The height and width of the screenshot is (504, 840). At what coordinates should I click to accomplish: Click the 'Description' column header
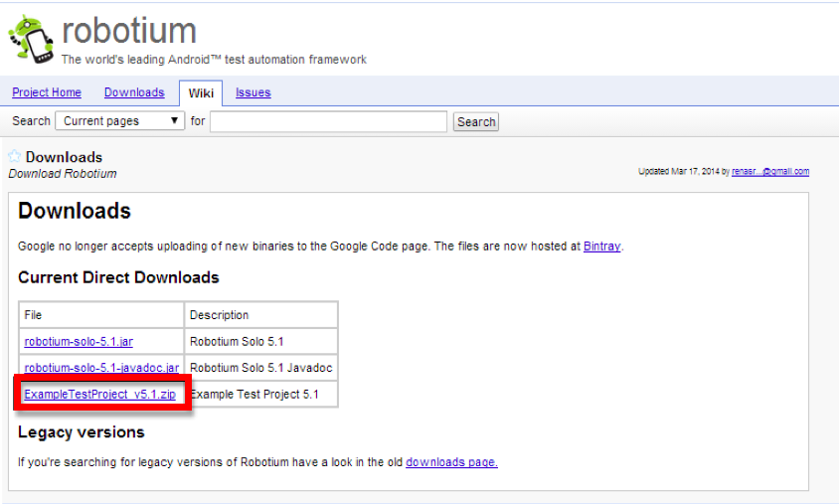[x=260, y=315]
